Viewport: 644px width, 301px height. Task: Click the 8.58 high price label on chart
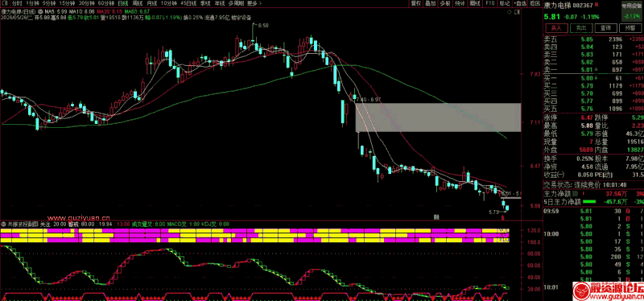(263, 26)
